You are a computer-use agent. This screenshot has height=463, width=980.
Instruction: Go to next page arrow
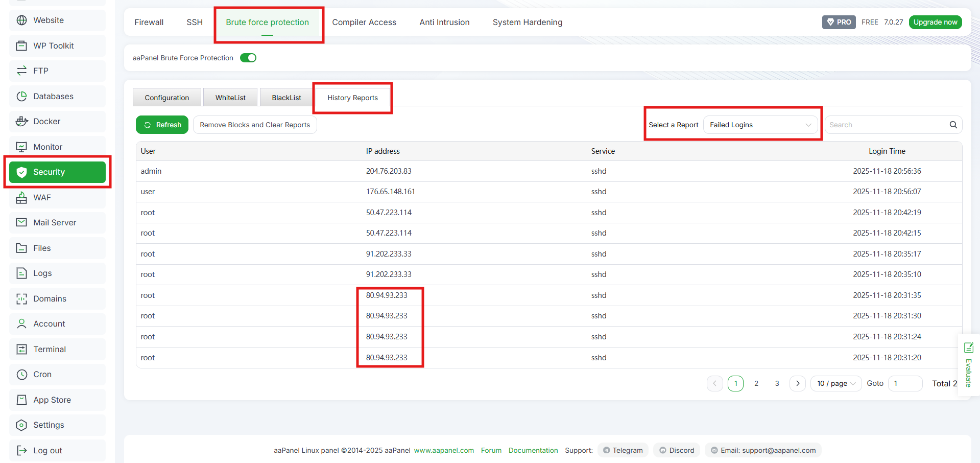tap(798, 383)
